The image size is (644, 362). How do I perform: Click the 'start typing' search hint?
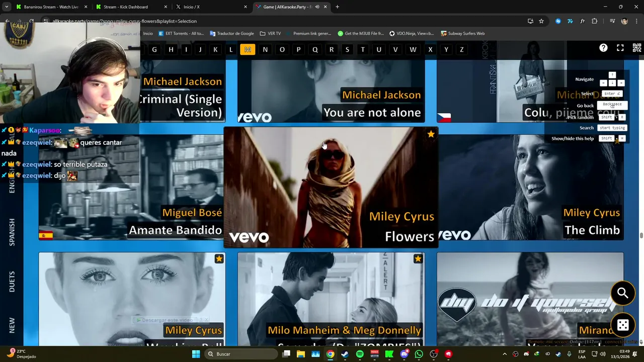click(x=612, y=128)
